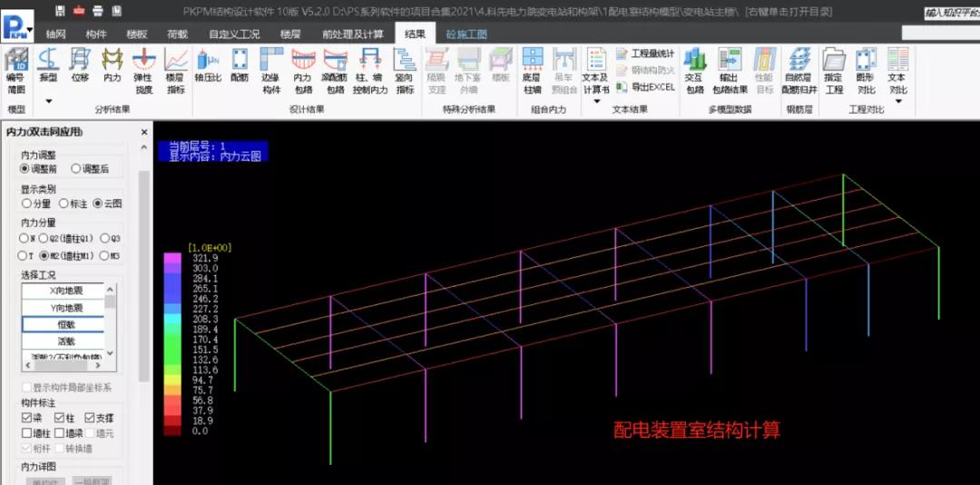Viewport: 980px width, 485px height.
Task: Open the 图形对比 graphic comparison tool
Action: 866,72
